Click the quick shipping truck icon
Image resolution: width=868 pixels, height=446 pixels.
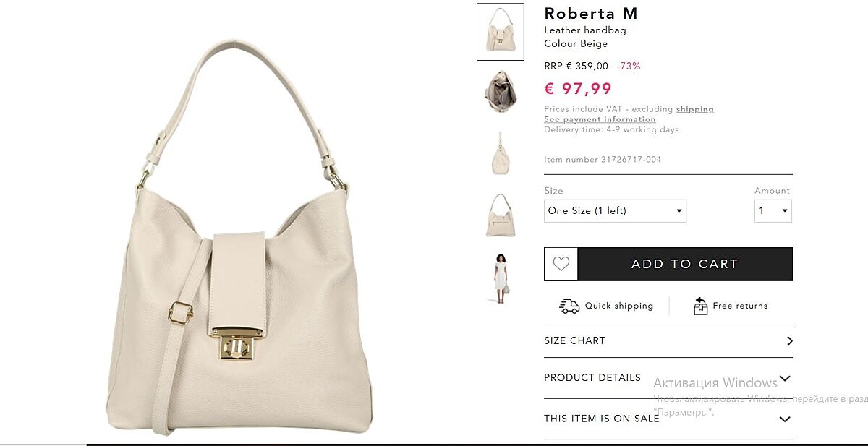tap(569, 306)
